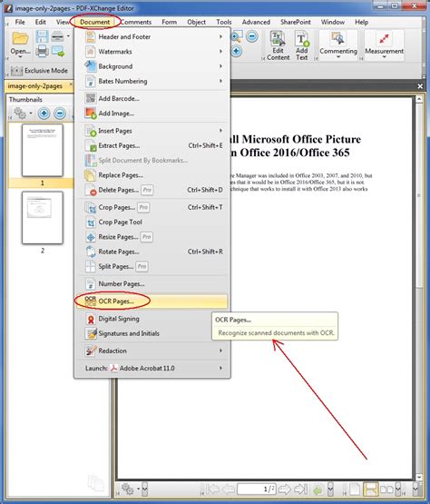The image size is (430, 504).
Task: Enlarge thumbnails with plus icon
Action: pyautogui.click(x=44, y=114)
